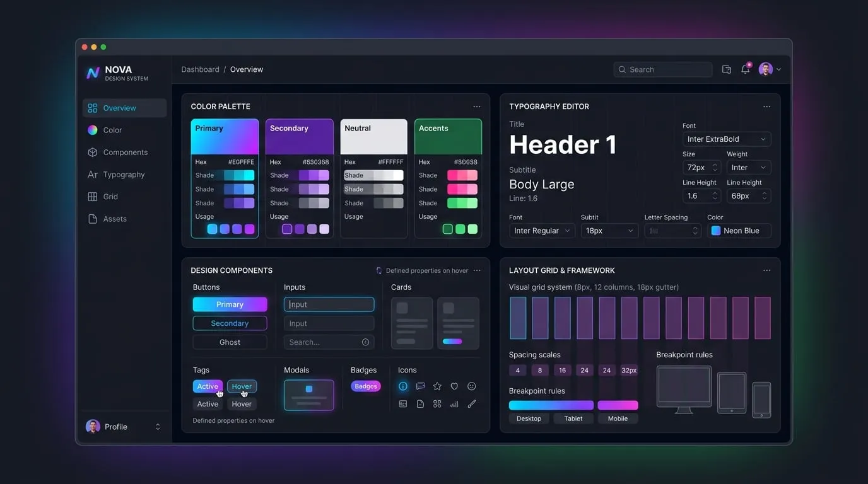This screenshot has height=484, width=868.
Task: Go to Dashboard in the breadcrumb
Action: [200, 69]
